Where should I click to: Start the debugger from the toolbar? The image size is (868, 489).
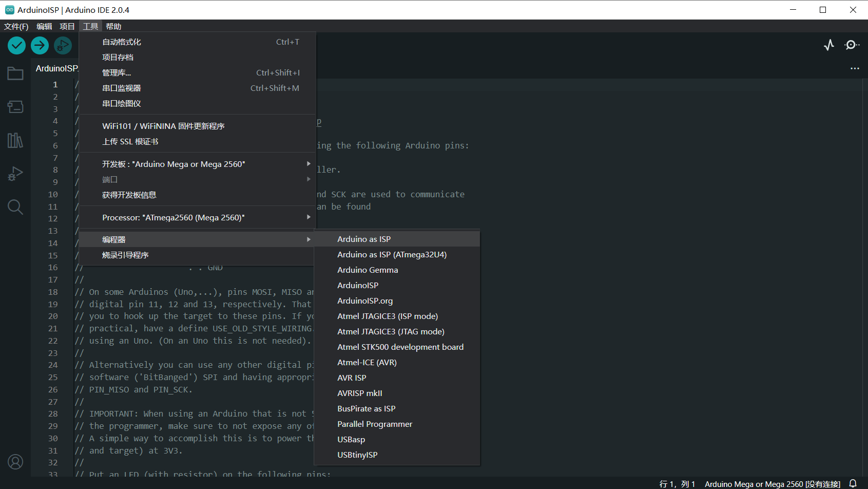63,45
